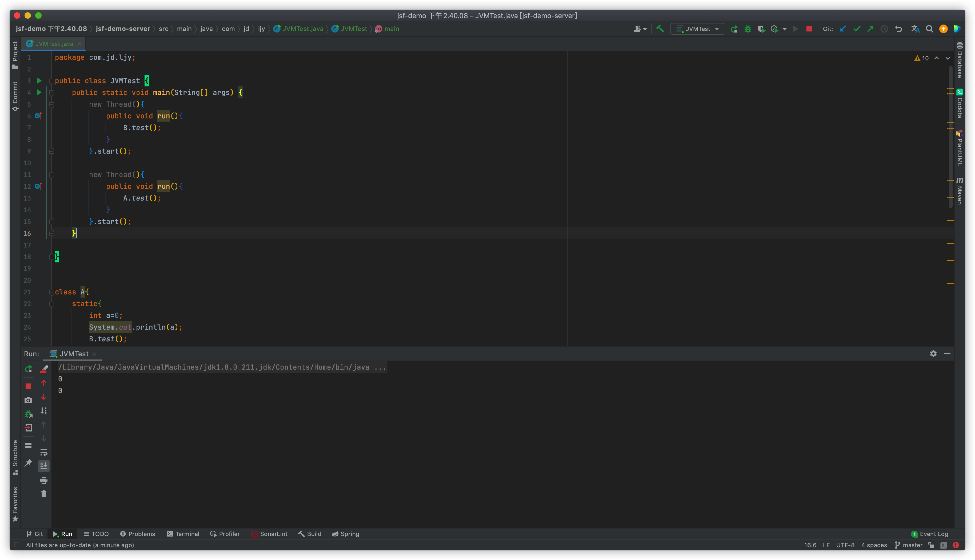Open the Terminal tool window tab
975x560 pixels.
click(x=183, y=534)
